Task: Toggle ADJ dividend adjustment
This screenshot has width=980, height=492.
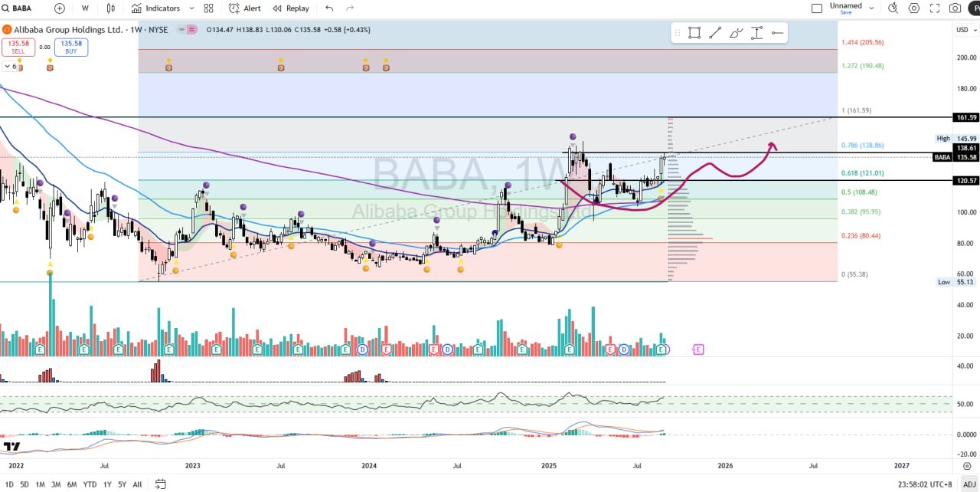Action: (x=969, y=484)
